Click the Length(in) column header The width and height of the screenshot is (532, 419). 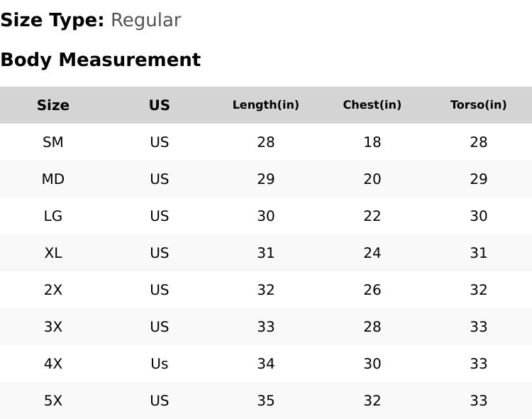[x=266, y=105]
